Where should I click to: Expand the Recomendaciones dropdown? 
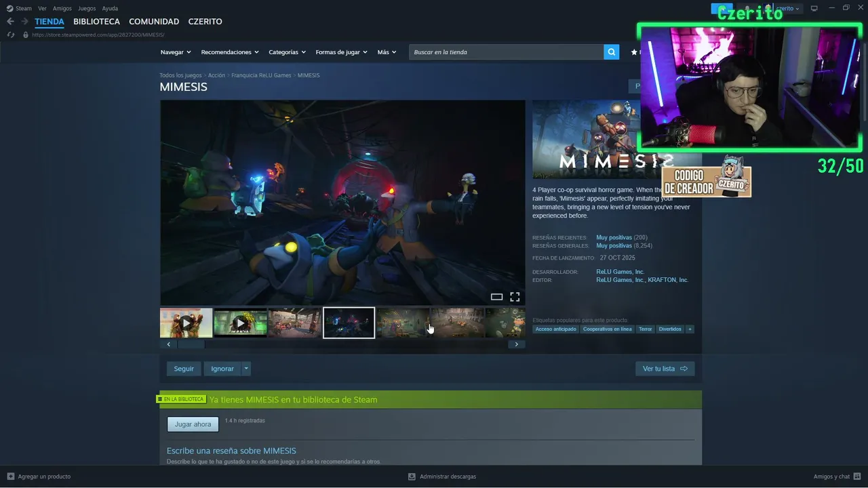231,52
